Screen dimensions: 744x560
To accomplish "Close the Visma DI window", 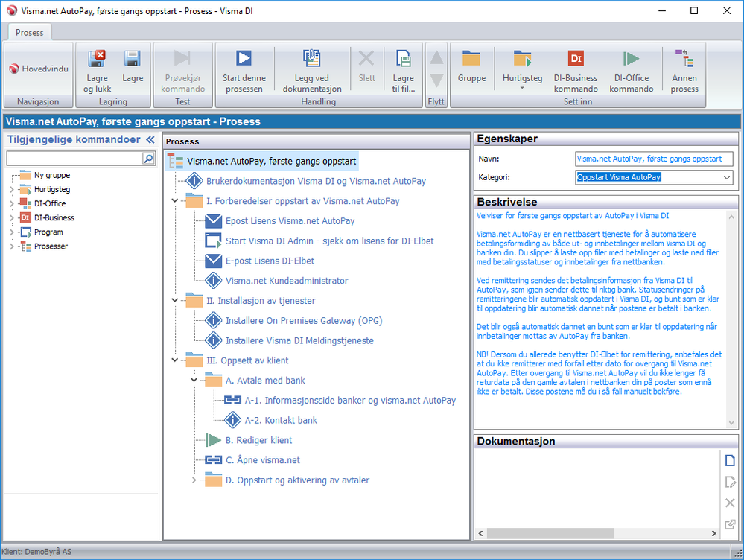I will (x=726, y=10).
